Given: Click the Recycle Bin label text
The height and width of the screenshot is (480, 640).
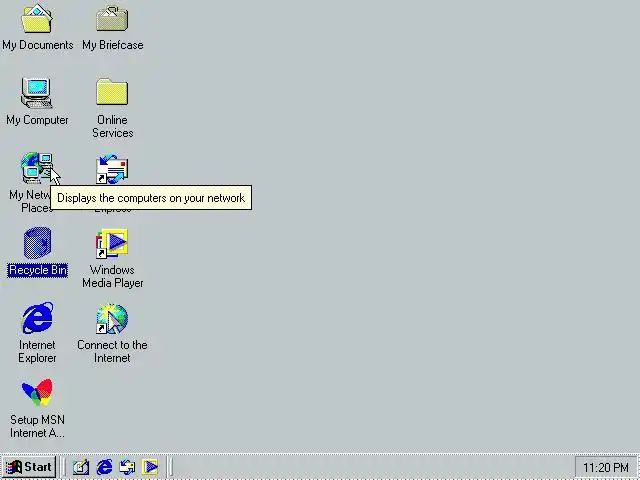Looking at the screenshot, I should pos(38,270).
